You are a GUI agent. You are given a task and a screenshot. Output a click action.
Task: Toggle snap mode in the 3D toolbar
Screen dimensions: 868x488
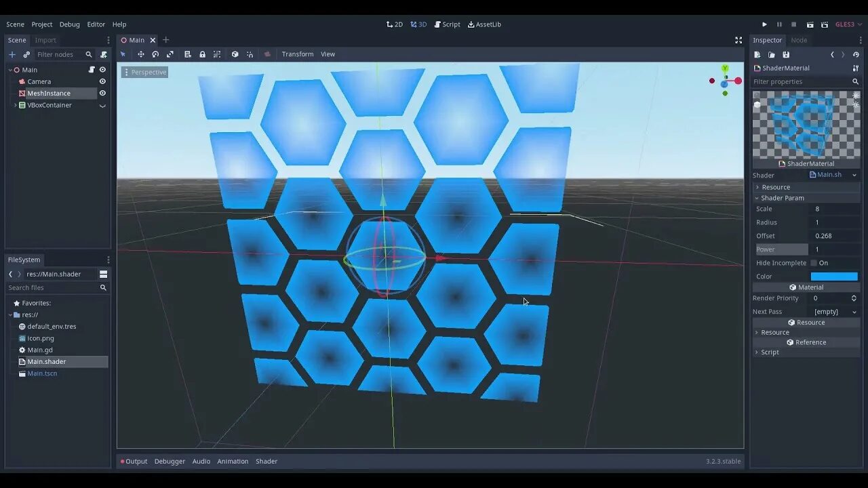[x=250, y=54]
